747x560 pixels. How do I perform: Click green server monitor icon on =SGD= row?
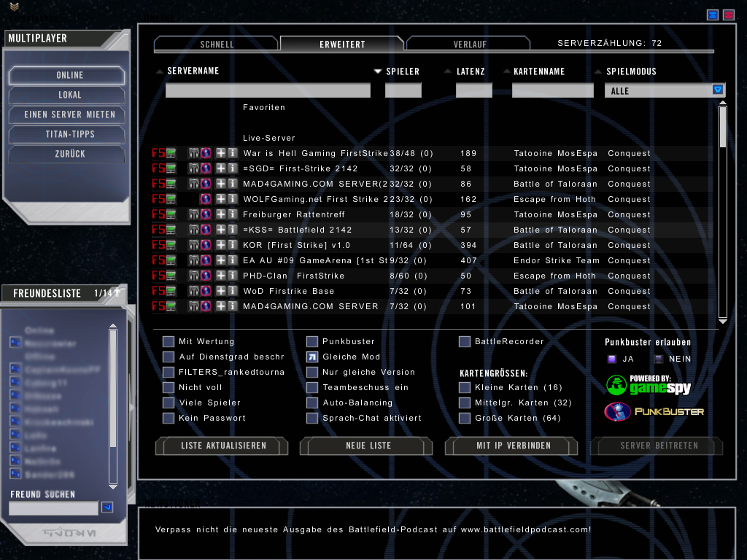click(x=171, y=168)
